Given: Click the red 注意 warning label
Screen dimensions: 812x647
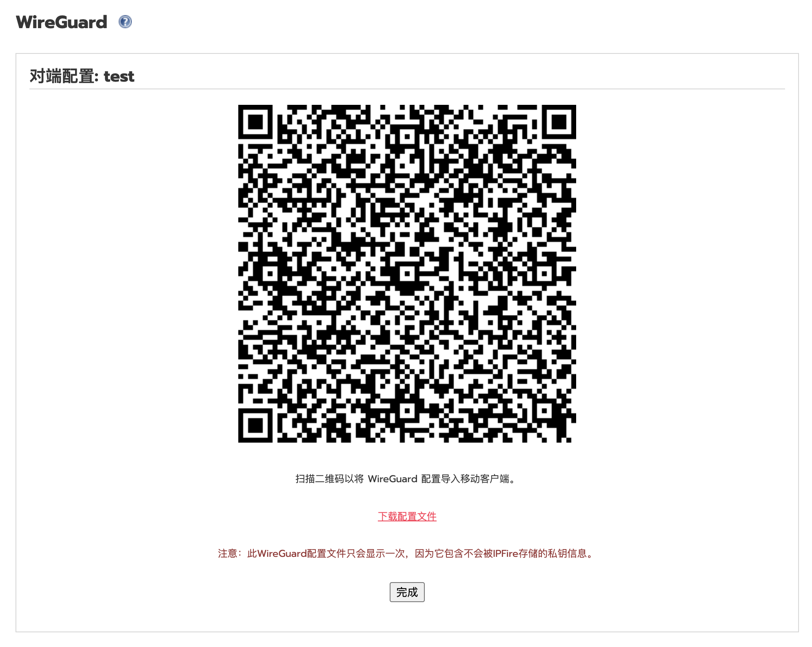Looking at the screenshot, I should click(228, 553).
